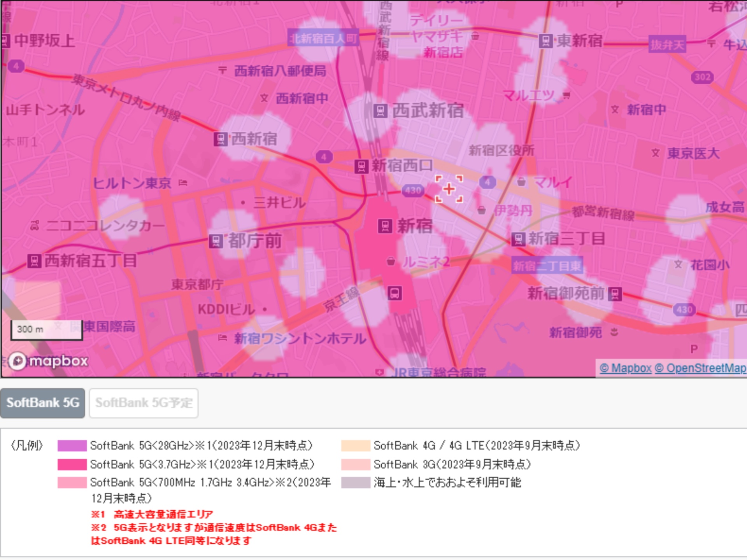Screen dimensions: 747x560
Task: Click the 新宿ワシントンホテル hotel icon
Action: pos(223,338)
